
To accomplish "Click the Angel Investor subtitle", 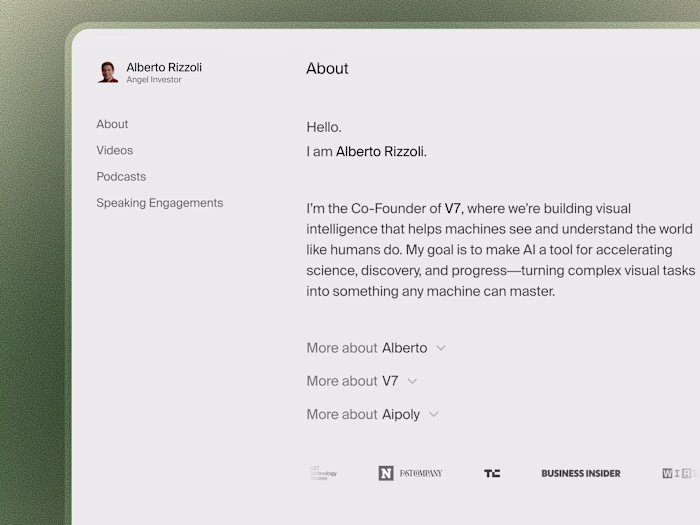I will pos(154,80).
